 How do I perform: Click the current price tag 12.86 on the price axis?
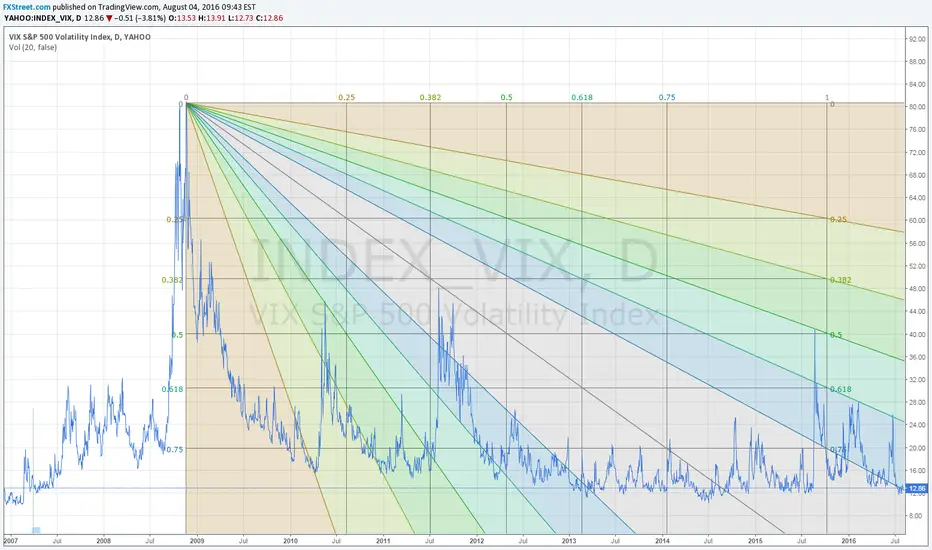(918, 488)
